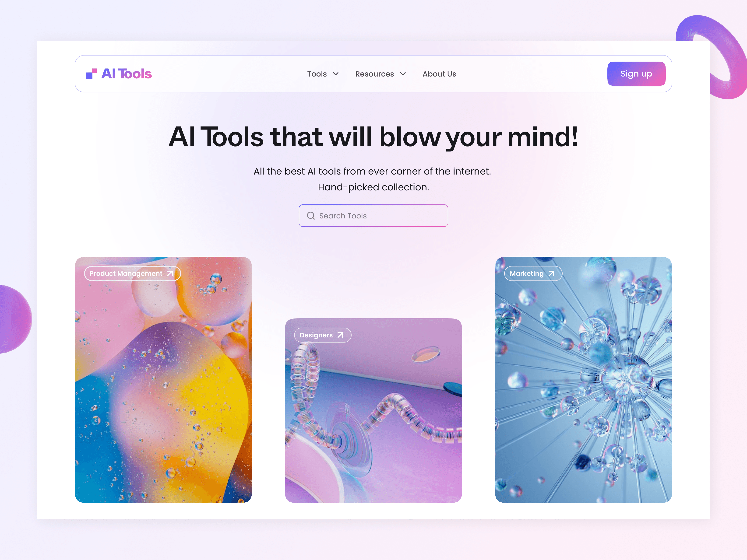The image size is (747, 560).
Task: Expand the Tools navigation dropdown
Action: 323,73
